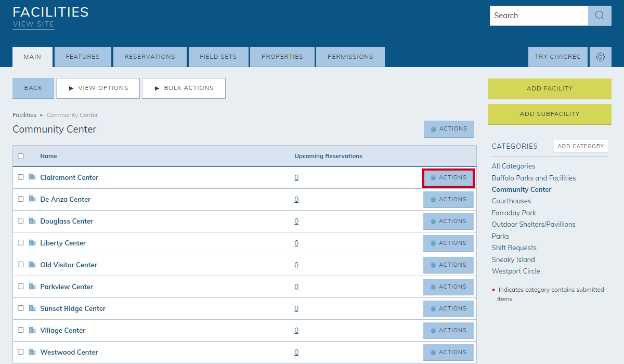Click the Add Facility button
Image resolution: width=624 pixels, height=364 pixels.
[x=550, y=89]
